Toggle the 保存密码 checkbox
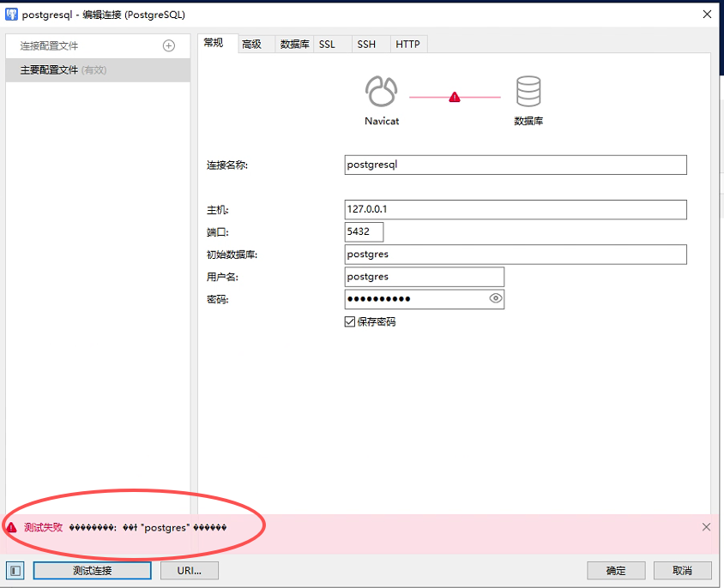 pos(350,321)
